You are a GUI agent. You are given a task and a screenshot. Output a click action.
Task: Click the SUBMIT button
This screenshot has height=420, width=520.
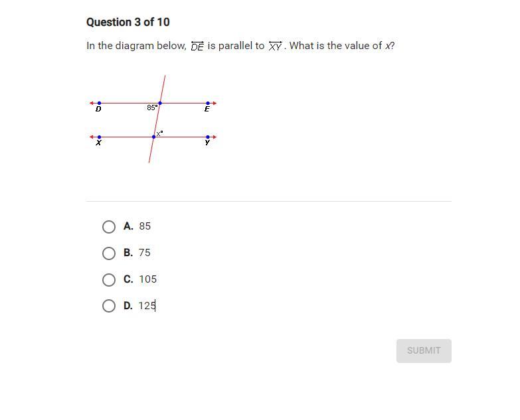click(424, 351)
